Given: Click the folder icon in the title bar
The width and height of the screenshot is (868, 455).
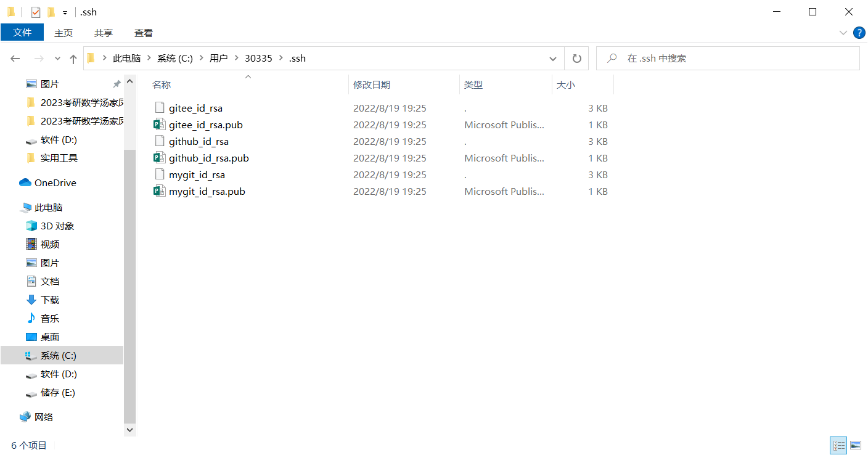Looking at the screenshot, I should 11,12.
